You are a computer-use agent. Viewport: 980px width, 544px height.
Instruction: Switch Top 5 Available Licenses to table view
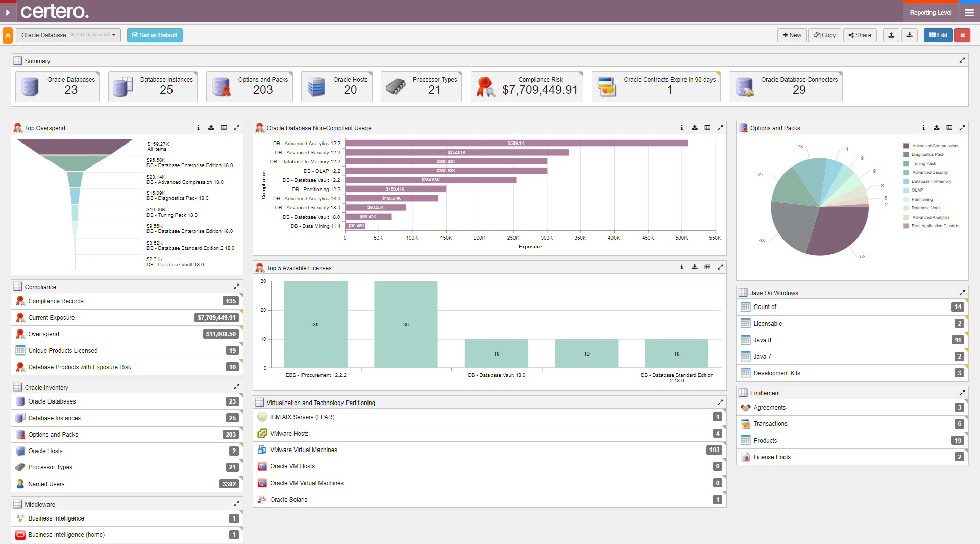[707, 267]
